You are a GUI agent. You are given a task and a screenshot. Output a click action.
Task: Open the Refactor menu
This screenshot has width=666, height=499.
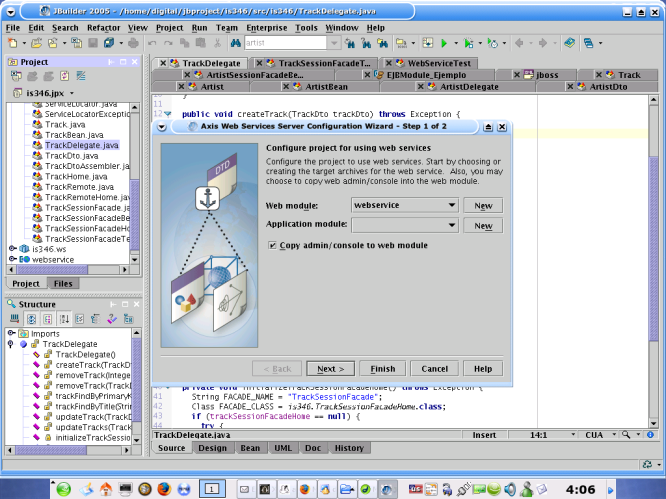tap(103, 28)
